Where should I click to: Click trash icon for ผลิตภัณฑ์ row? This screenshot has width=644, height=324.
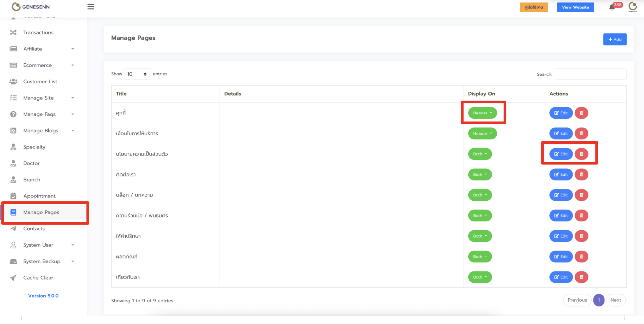(581, 256)
